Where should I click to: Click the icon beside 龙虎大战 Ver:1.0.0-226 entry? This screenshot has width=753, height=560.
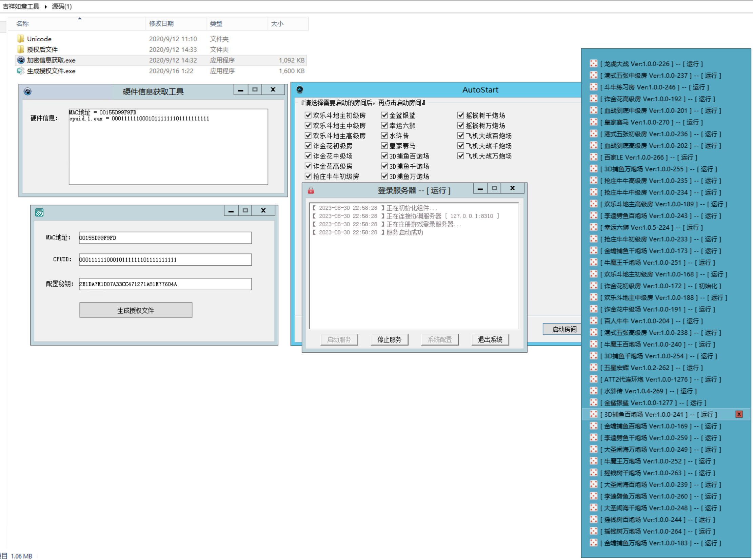pos(593,64)
